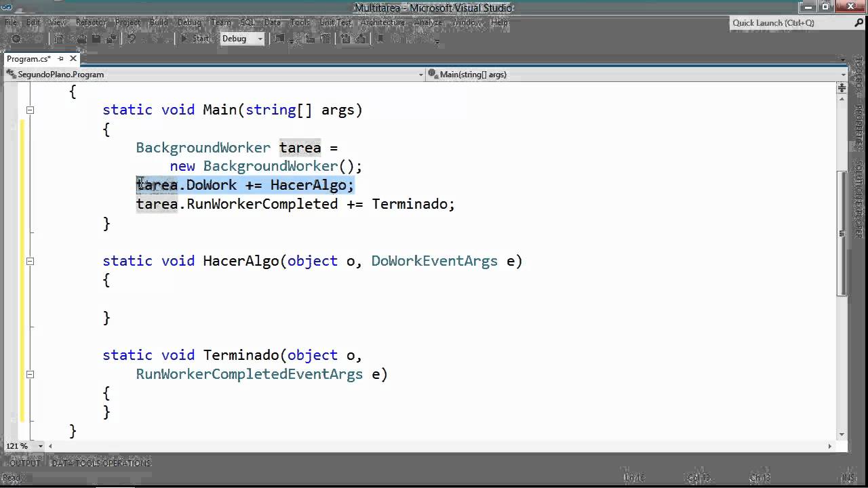Click the editor split window handle icon
This screenshot has height=488, width=868.
(842, 87)
